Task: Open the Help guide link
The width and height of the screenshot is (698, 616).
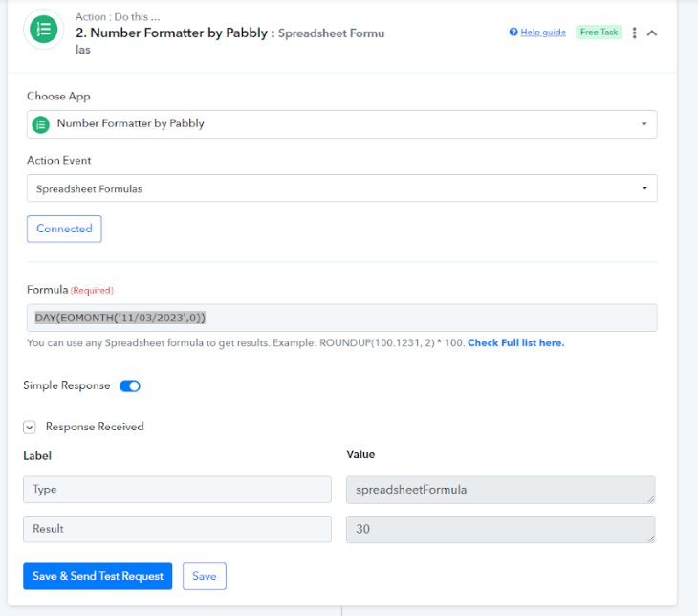Action: pos(543,33)
